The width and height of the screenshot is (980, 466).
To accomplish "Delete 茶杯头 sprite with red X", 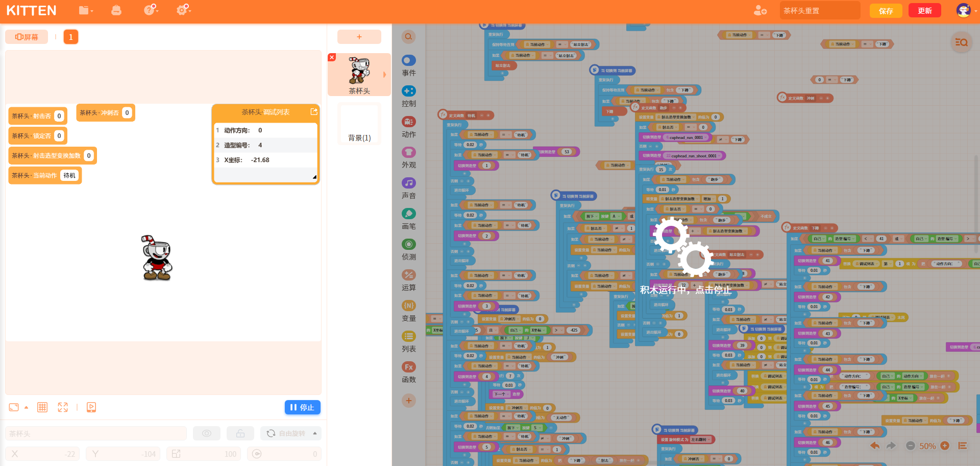I will click(x=332, y=57).
